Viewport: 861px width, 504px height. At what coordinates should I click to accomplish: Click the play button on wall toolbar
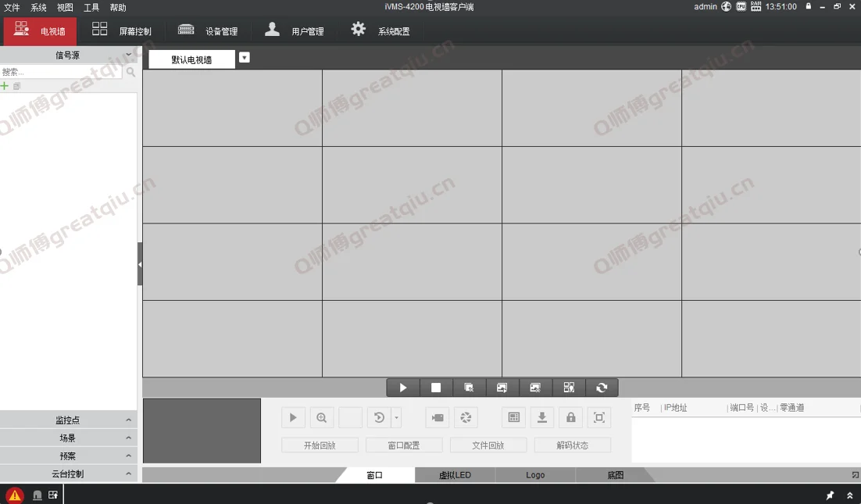(x=403, y=388)
